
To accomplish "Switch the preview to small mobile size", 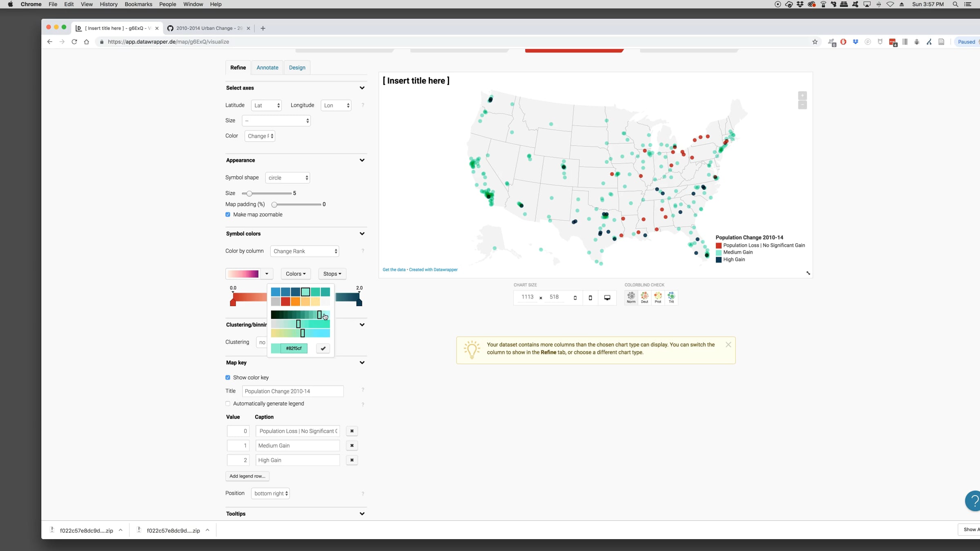I will (575, 298).
